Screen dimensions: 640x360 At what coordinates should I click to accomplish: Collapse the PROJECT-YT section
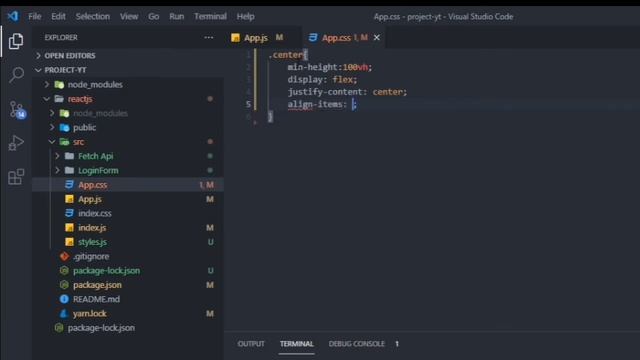pyautogui.click(x=38, y=70)
